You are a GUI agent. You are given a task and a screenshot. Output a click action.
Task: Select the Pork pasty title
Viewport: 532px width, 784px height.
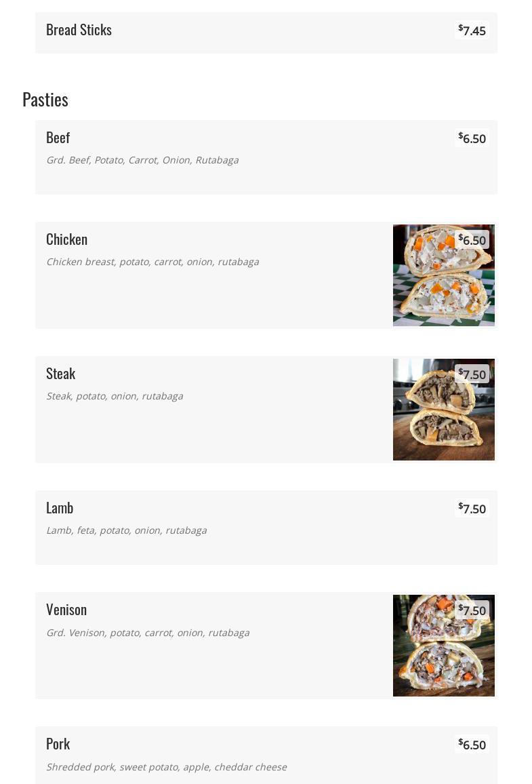click(58, 744)
